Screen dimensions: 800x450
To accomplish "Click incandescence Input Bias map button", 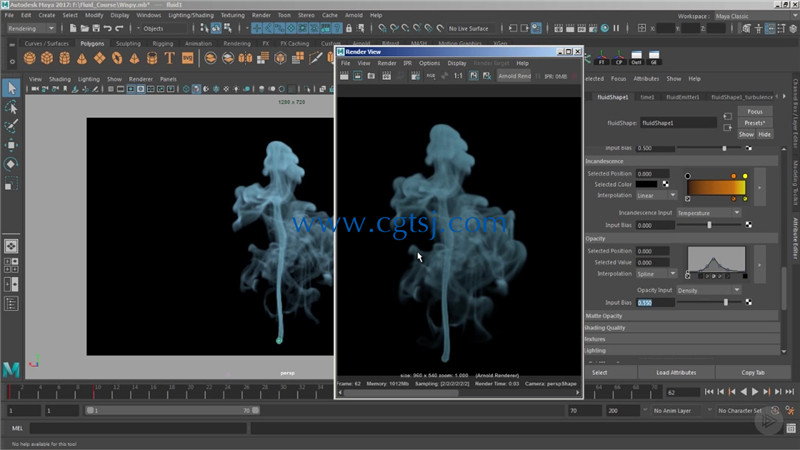I will (748, 224).
